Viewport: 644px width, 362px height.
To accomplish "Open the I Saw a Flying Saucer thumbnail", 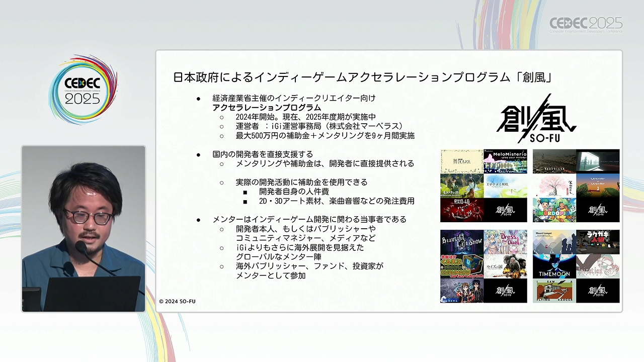I will pos(554,291).
